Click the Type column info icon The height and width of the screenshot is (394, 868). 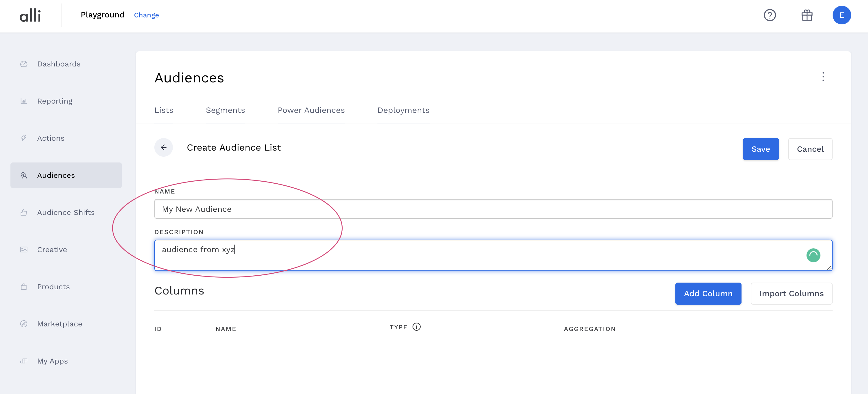coord(417,327)
